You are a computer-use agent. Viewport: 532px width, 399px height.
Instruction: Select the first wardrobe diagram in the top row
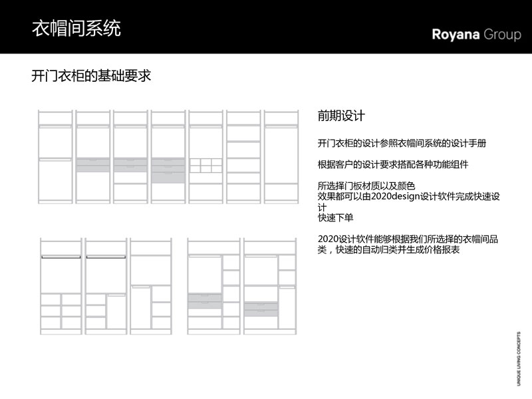(x=55, y=157)
